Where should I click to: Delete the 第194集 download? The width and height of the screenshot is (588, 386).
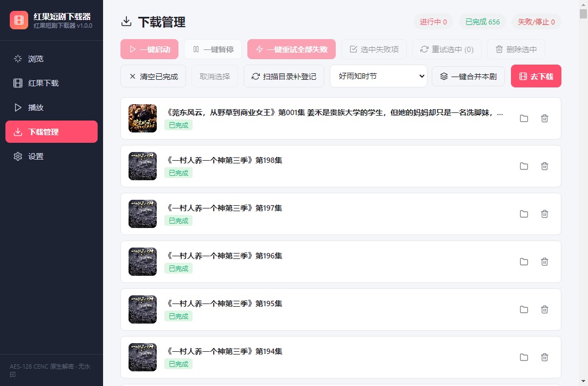(x=545, y=357)
